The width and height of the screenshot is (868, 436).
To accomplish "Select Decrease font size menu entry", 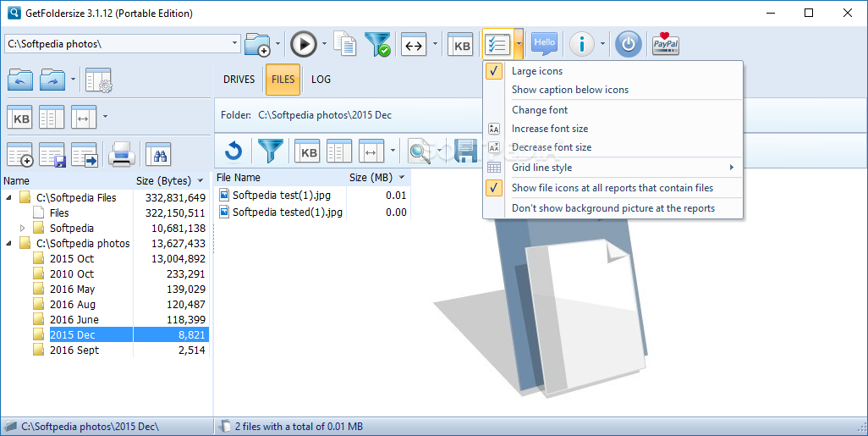I will (613, 147).
